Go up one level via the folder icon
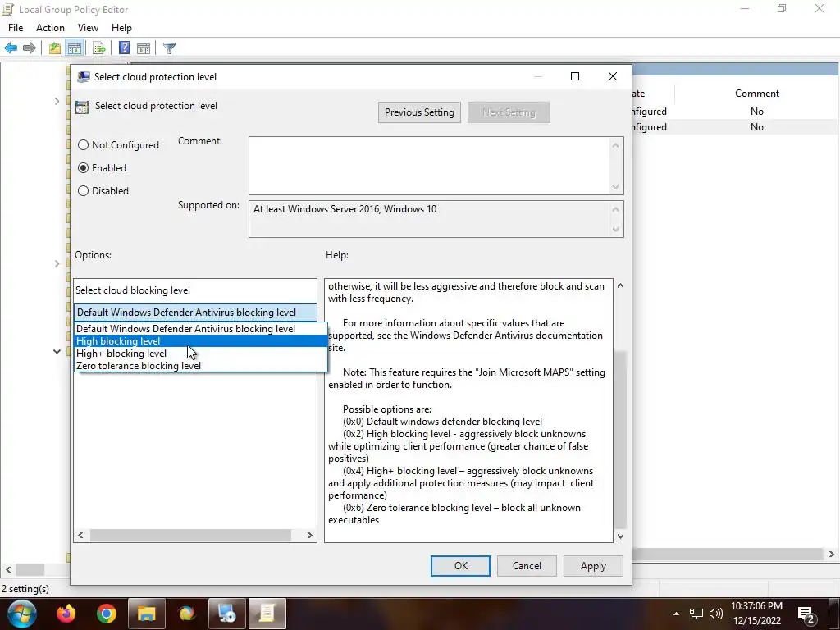 (55, 48)
